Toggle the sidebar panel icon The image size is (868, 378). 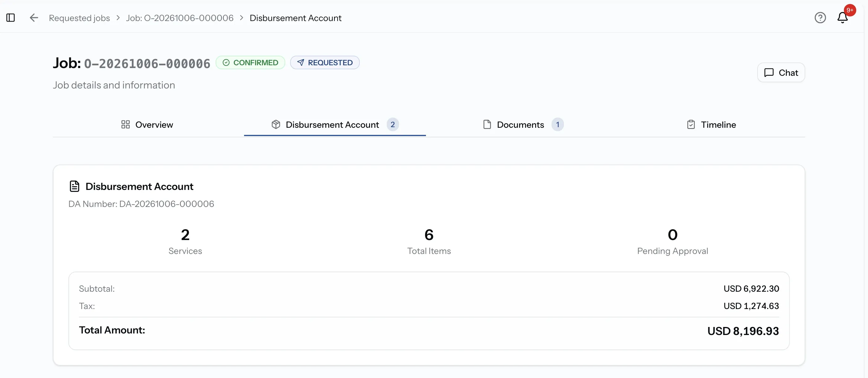11,18
